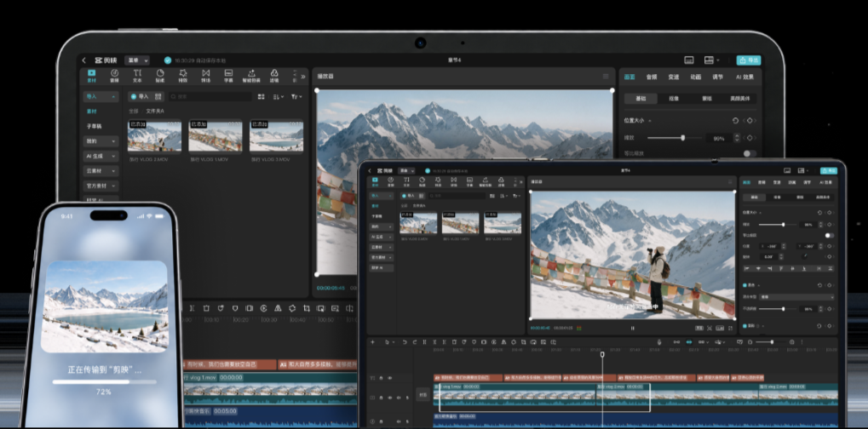This screenshot has width=868, height=429.
Task: Reset 位置大小 with the circular arrow, laptop
Action: click(735, 121)
